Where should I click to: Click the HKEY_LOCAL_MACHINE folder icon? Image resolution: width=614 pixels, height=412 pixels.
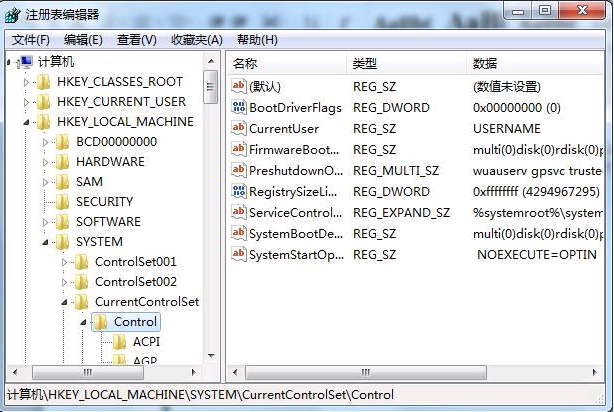(43, 122)
